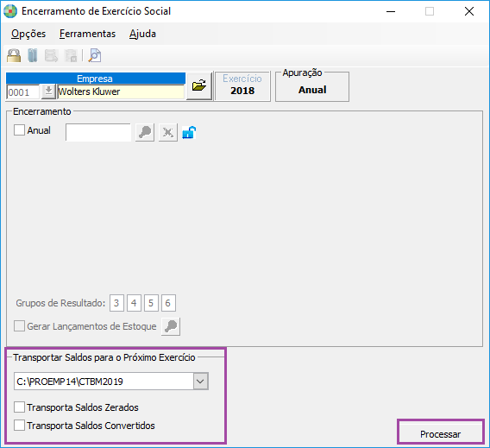
Task: Click the empty Anual date field
Action: [x=98, y=132]
